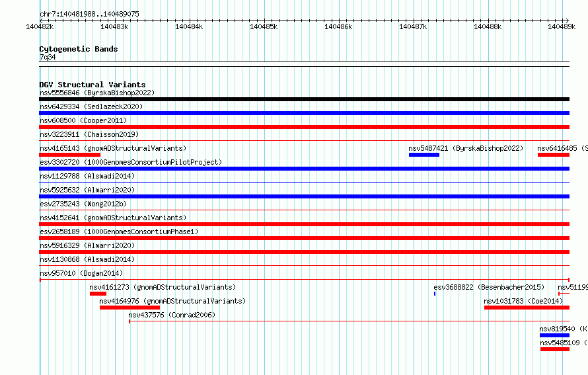Viewport: 588px width, 375px height.
Task: Click the red bar under nsv6416485
Action: (554, 155)
